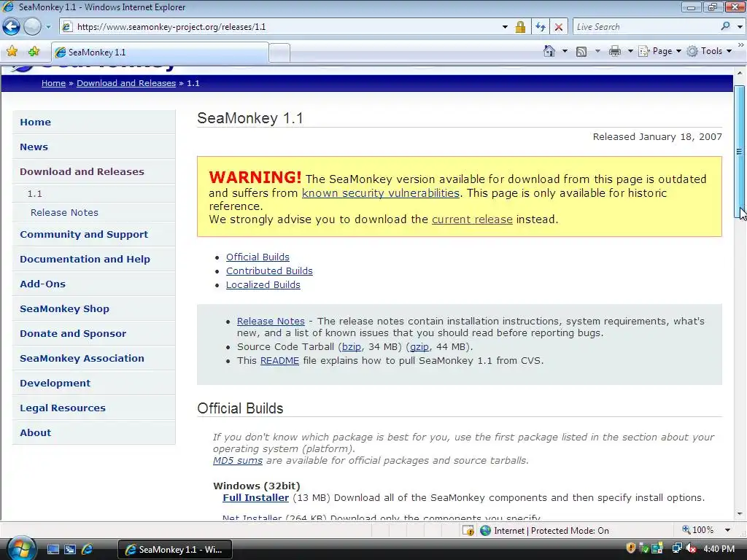
Task: Download the Windows Full Installer
Action: 256,497
